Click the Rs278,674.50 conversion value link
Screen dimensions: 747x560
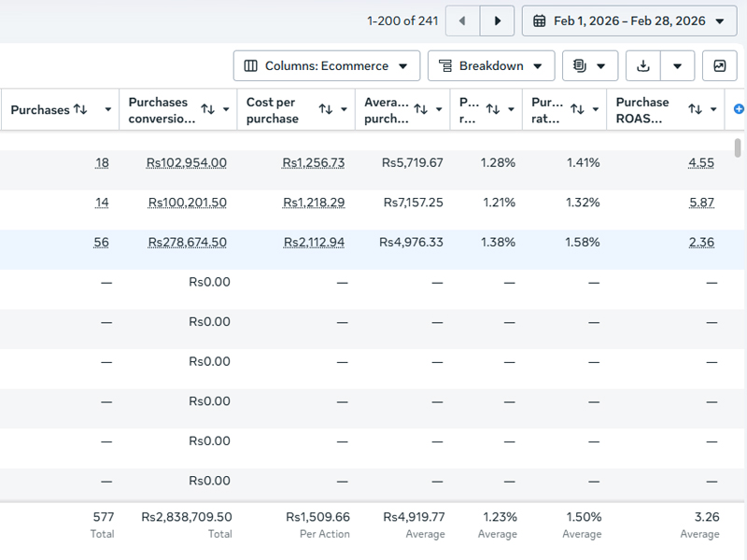pos(188,243)
